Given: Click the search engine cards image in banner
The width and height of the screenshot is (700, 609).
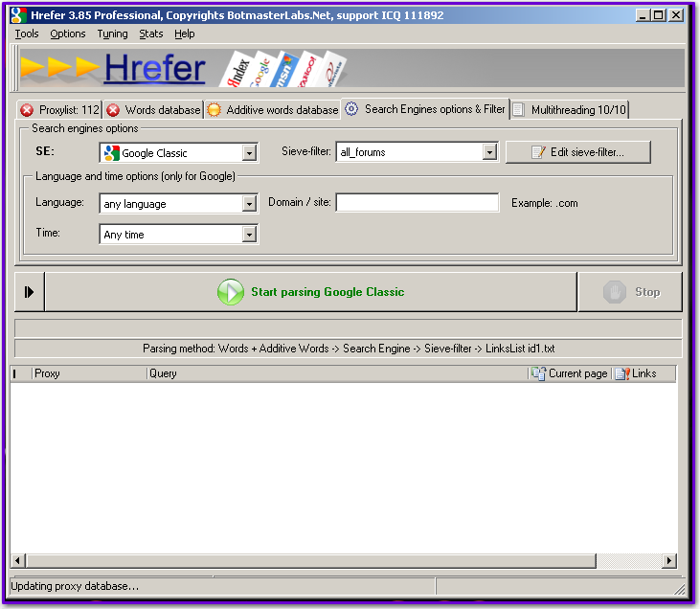Looking at the screenshot, I should [283, 68].
